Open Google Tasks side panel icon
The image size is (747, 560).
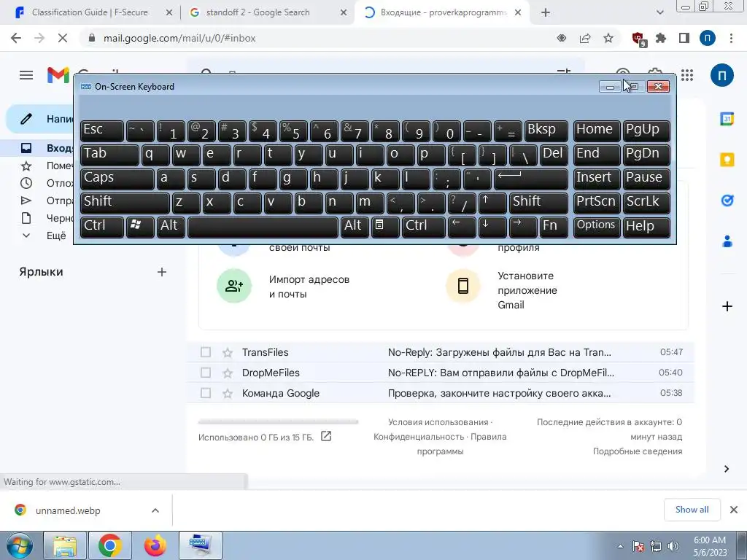tap(727, 201)
